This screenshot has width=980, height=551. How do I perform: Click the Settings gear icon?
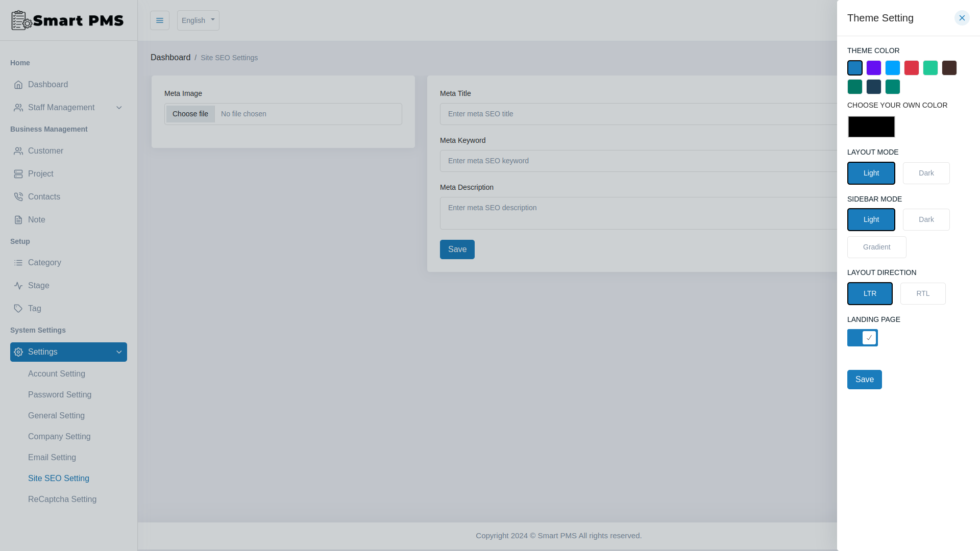(x=18, y=352)
